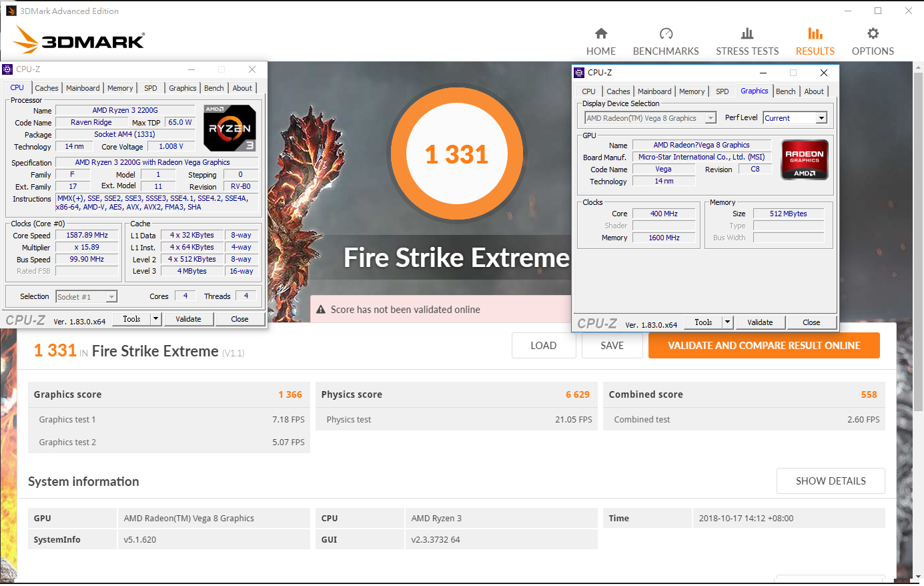The image size is (924, 586).
Task: Click the scrollbar down arrow
Action: coord(918,577)
